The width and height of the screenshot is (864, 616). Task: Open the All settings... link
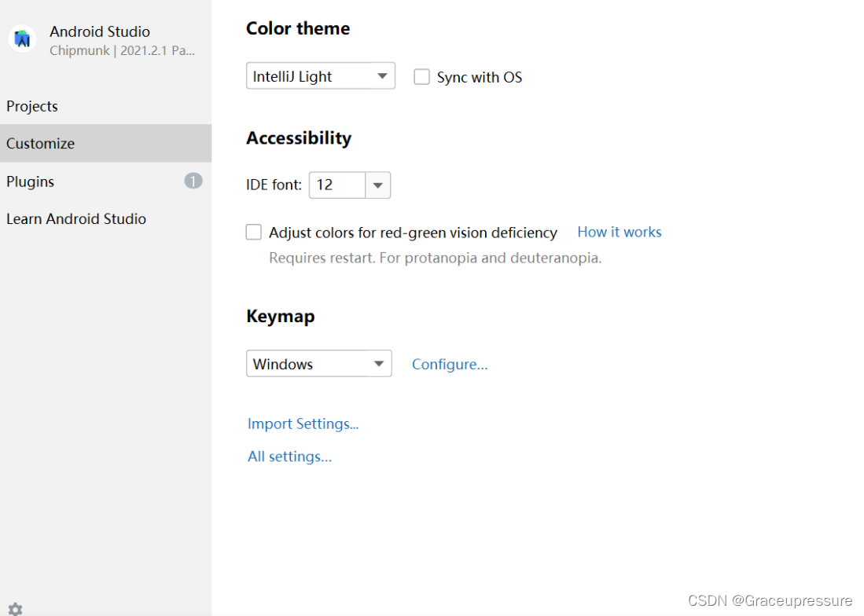(x=289, y=456)
